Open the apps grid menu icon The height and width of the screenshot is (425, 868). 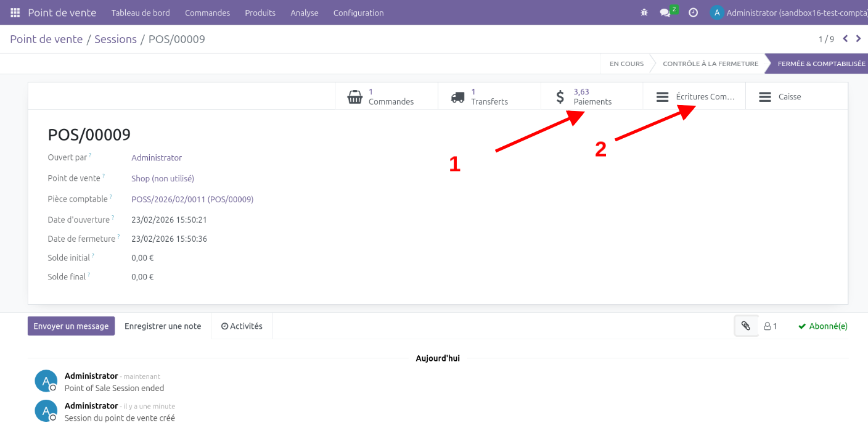click(15, 12)
